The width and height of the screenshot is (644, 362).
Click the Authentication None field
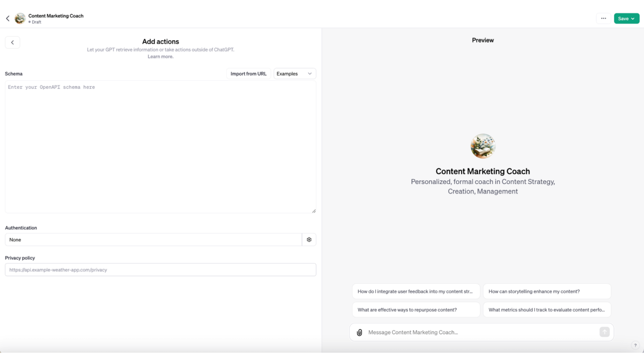153,240
